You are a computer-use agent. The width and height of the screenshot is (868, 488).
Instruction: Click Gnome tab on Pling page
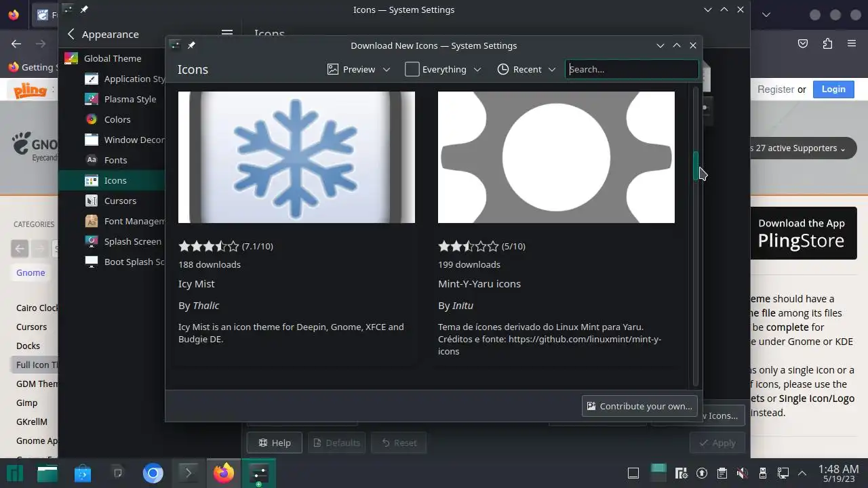pos(31,272)
